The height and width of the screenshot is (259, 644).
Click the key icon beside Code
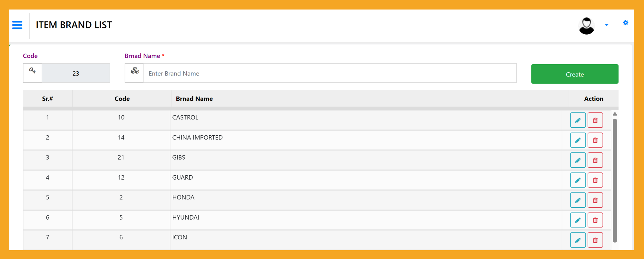coord(33,70)
